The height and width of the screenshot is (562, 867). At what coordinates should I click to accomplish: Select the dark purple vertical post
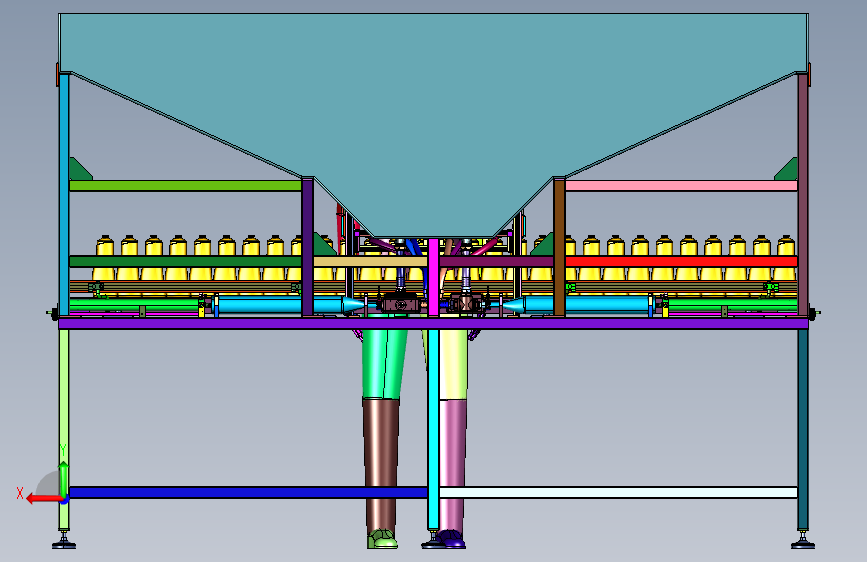(x=307, y=247)
